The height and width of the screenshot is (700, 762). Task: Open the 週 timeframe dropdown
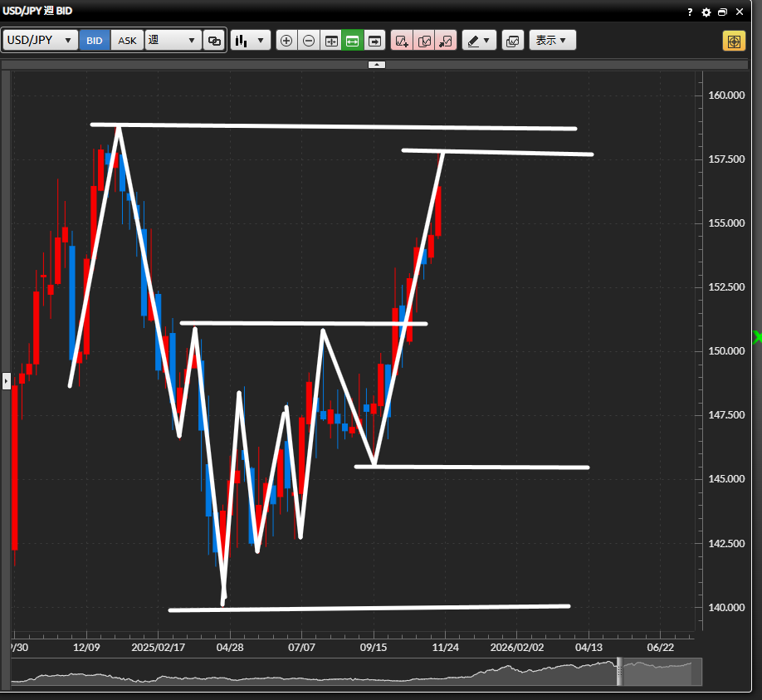click(173, 41)
